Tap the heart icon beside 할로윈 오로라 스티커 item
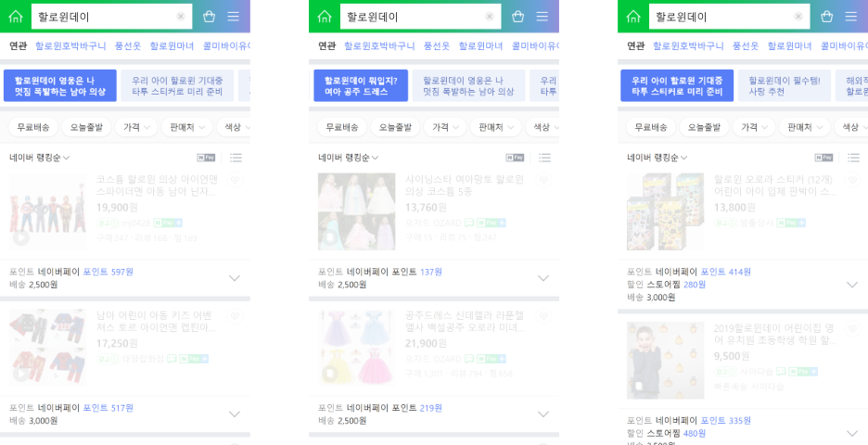The image size is (868, 445). point(852,181)
